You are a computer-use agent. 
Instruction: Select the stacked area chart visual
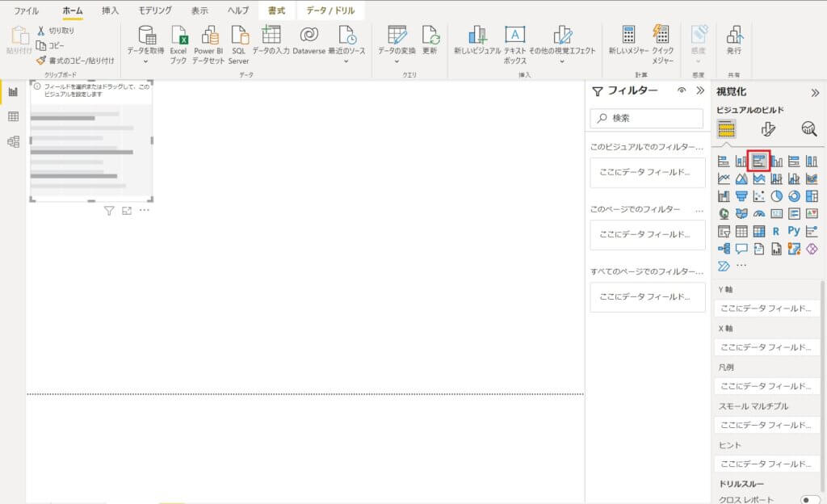759,178
